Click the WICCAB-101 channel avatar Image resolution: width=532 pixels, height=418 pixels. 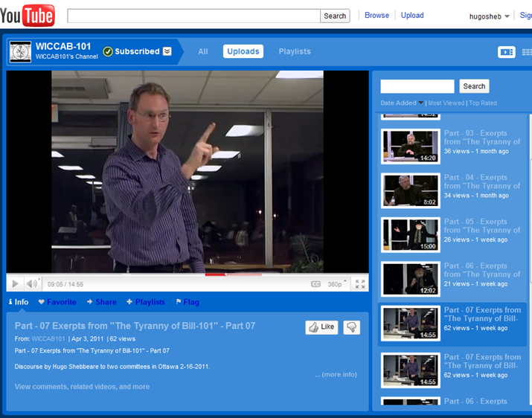point(20,51)
